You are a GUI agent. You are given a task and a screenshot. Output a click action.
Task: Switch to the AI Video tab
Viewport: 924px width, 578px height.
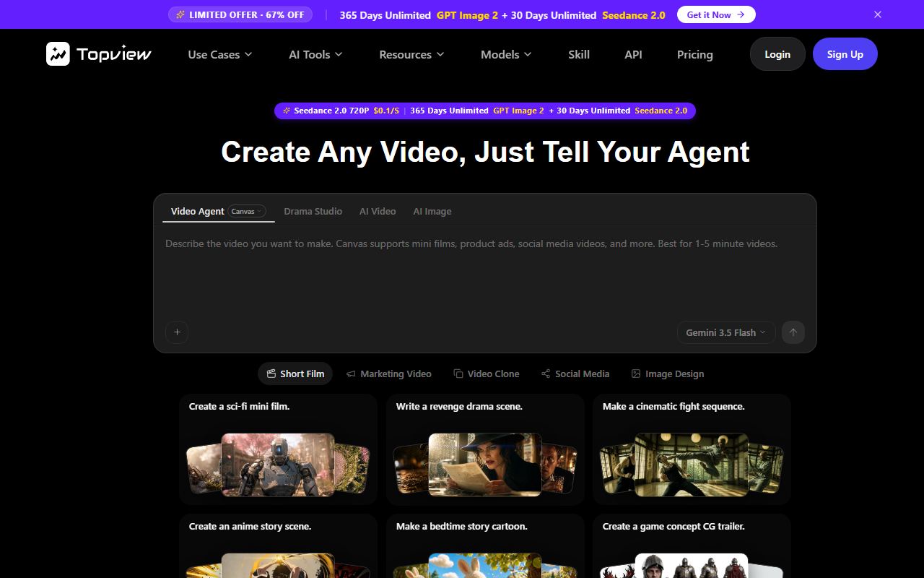(378, 211)
